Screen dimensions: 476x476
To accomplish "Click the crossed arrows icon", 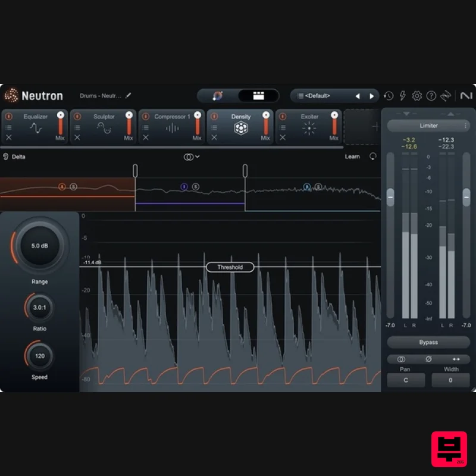I will click(446, 96).
